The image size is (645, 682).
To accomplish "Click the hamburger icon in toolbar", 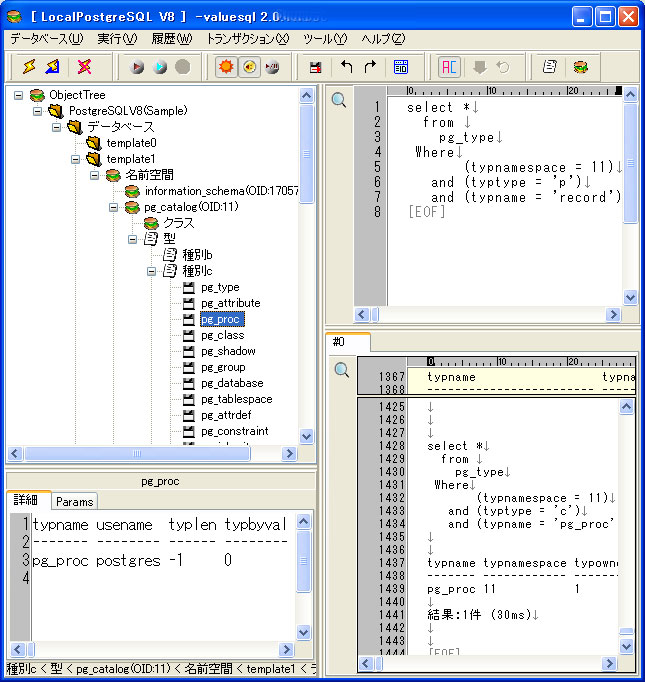I will pos(580,67).
